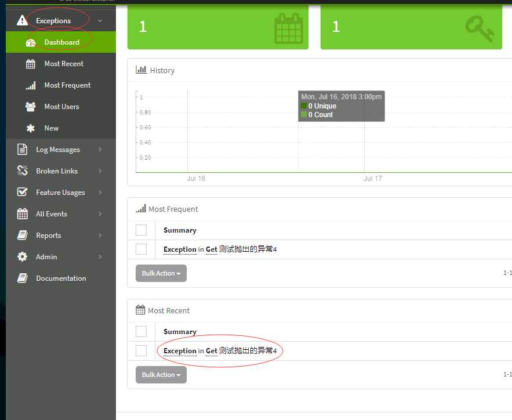Click the Jul 17 label on chart axis
The height and width of the screenshot is (420, 512).
point(373,178)
